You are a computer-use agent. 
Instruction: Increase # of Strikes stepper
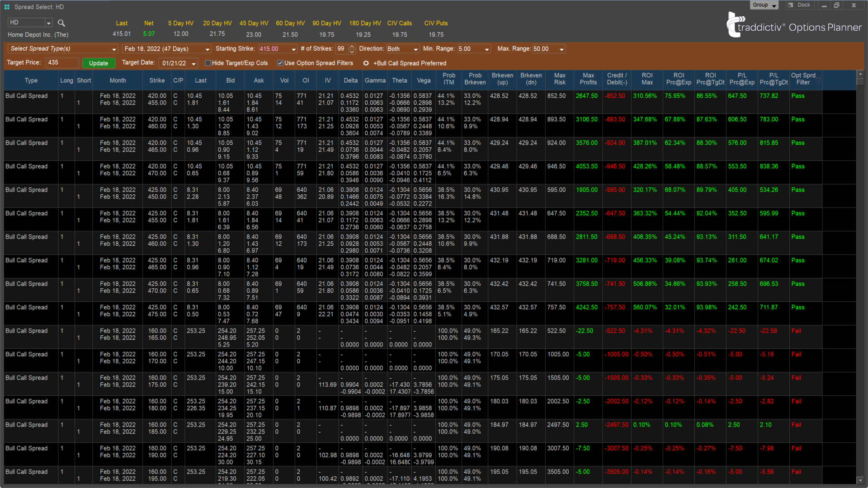(x=352, y=47)
